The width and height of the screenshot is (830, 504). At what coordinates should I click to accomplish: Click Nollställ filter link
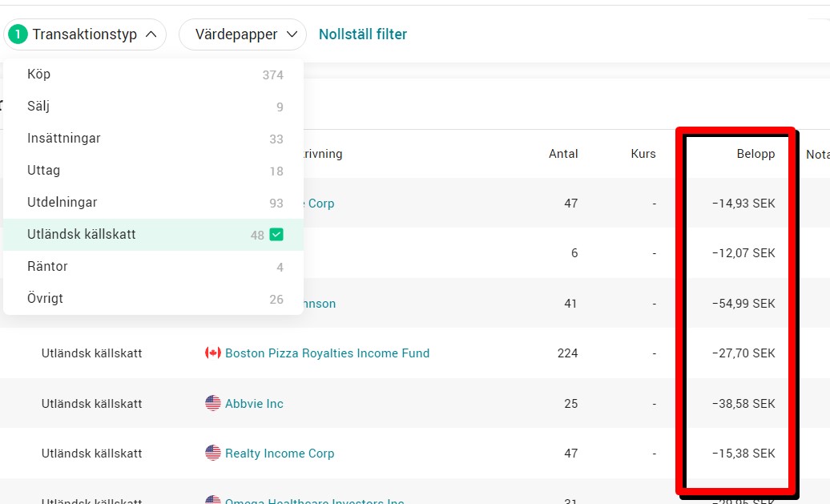click(363, 34)
